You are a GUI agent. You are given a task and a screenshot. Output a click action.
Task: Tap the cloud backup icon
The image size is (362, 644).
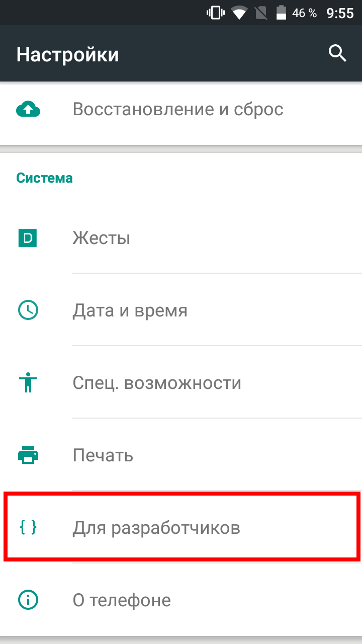(28, 109)
